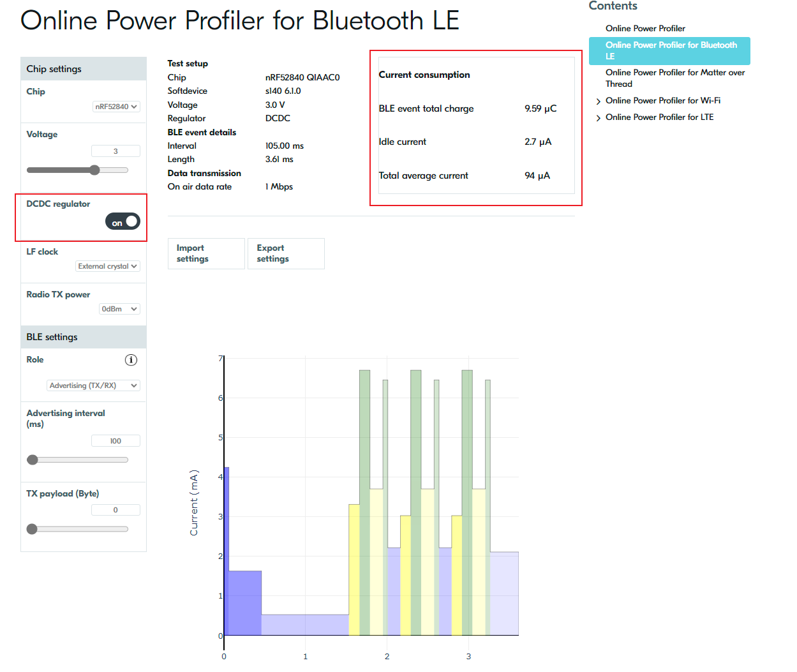Viewport: 797px width, 672px height.
Task: Click the Import settings button
Action: pos(206,253)
